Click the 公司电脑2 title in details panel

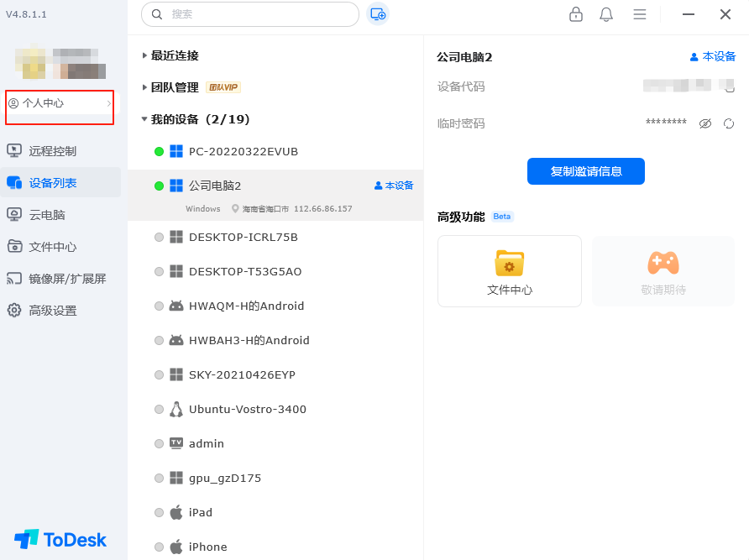(x=464, y=57)
